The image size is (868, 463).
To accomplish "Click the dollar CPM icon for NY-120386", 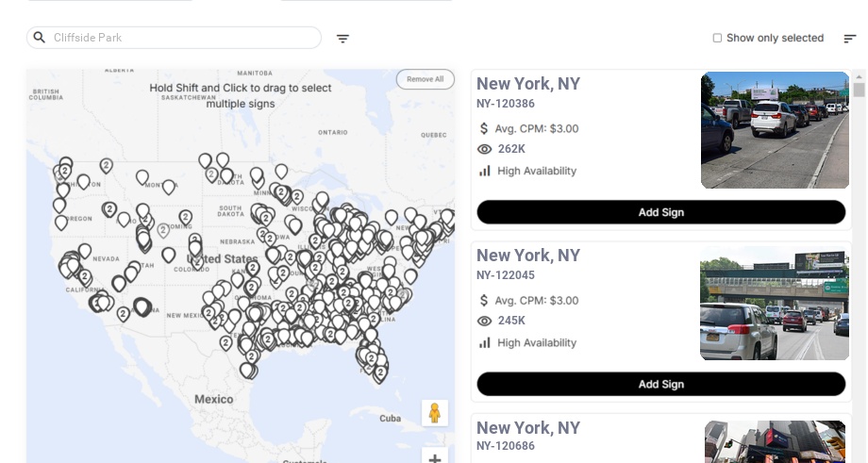I will point(485,128).
